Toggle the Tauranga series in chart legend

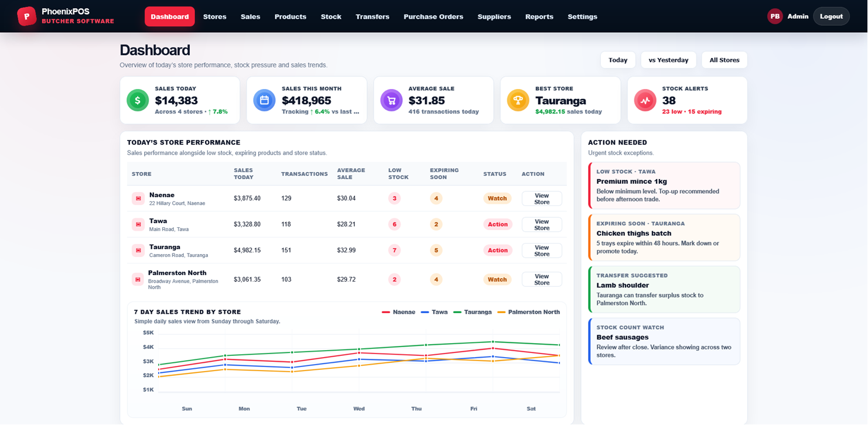[x=473, y=312]
